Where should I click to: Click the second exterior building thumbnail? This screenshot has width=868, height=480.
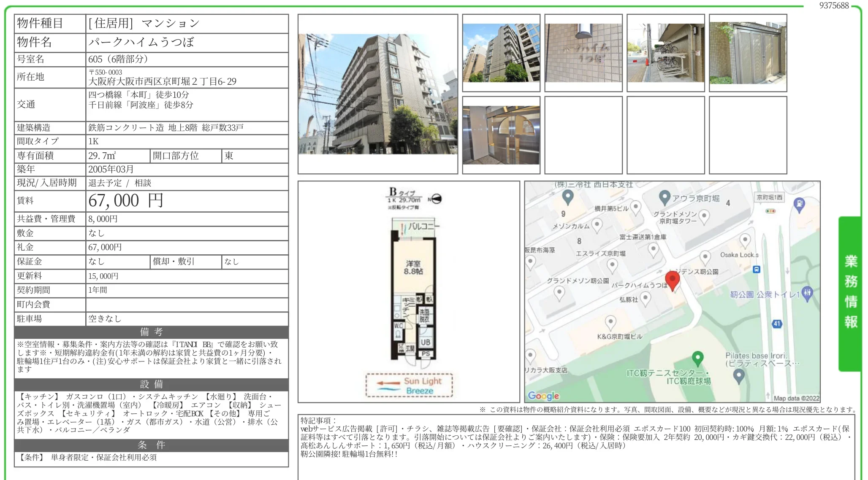click(501, 53)
